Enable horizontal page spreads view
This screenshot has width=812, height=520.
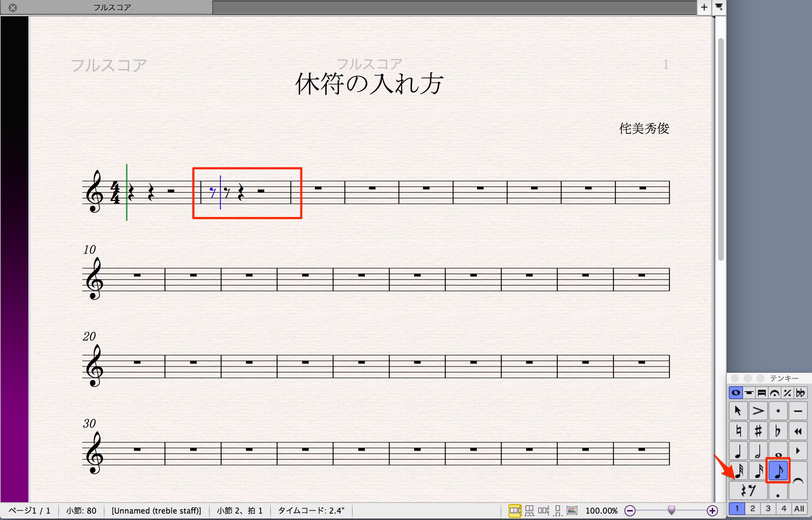pyautogui.click(x=515, y=511)
